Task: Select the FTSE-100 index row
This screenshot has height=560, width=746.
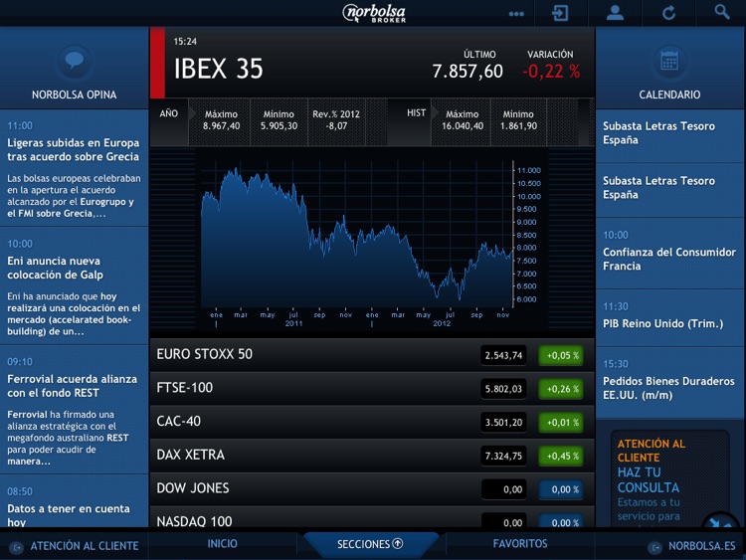Action: point(372,389)
